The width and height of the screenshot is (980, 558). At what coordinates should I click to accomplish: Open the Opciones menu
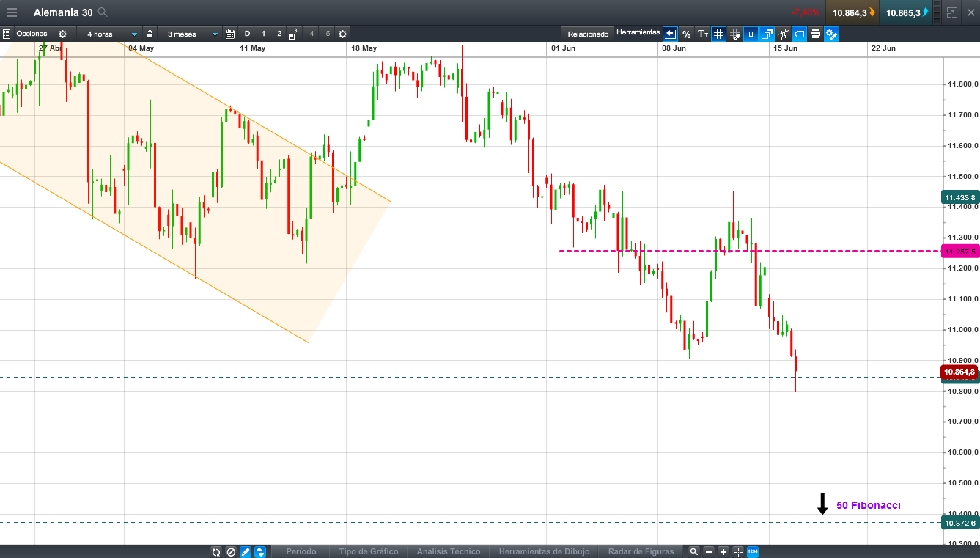coord(32,34)
